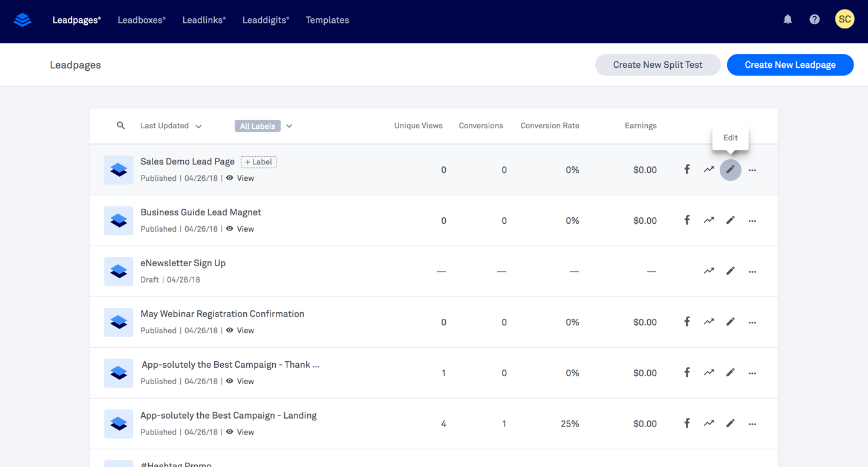Edit the eNewsletter Sign Up draft
Viewport: 868px width, 467px height.
[731, 272]
